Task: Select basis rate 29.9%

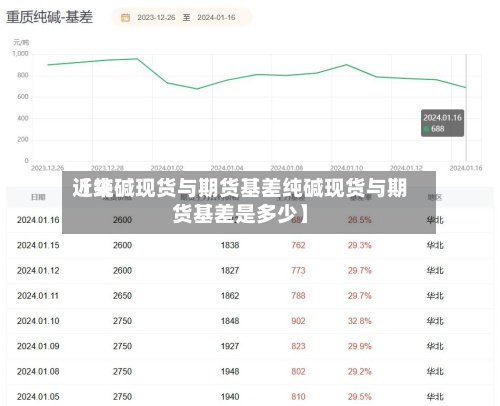Action: (360, 346)
